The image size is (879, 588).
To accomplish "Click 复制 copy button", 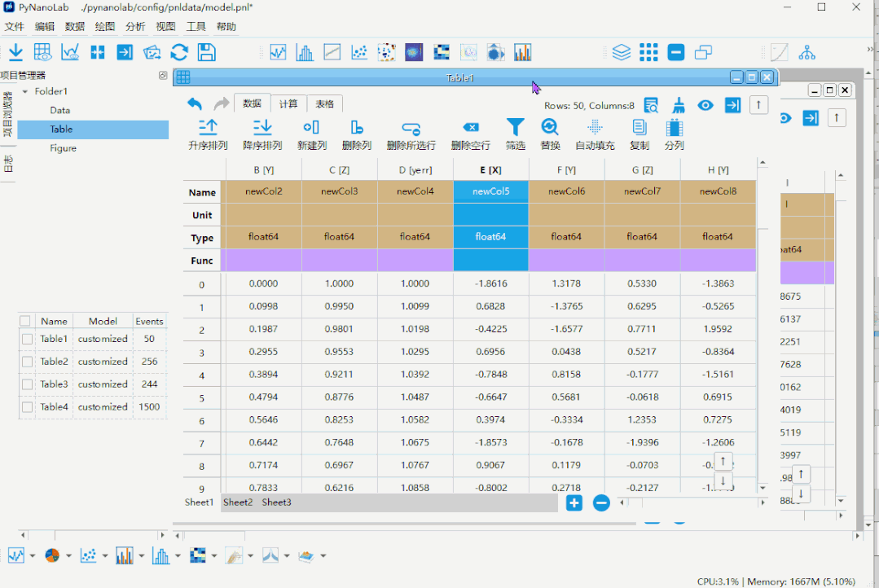I will point(639,135).
